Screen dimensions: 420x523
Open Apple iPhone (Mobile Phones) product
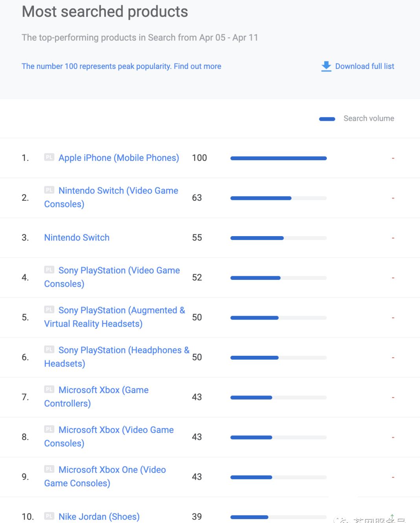(118, 158)
